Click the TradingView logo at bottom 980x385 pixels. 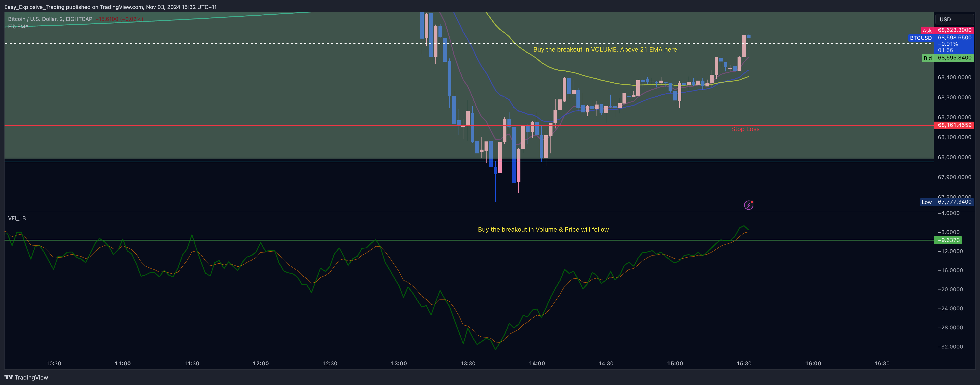pos(26,377)
